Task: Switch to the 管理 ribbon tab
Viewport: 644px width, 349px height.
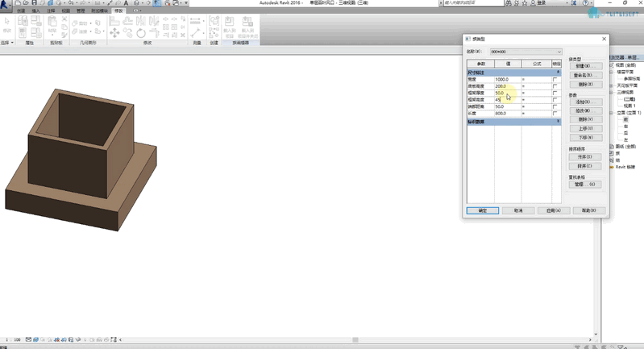Action: [x=81, y=10]
